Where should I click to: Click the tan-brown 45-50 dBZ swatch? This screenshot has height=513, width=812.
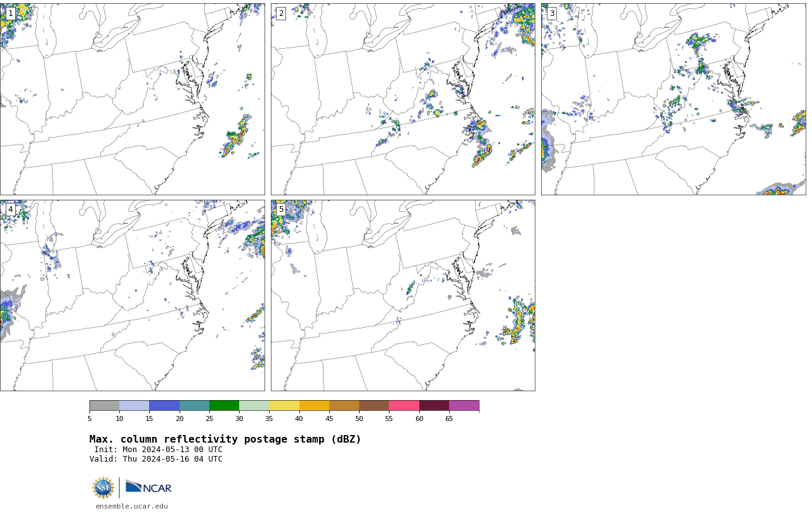[344, 406]
